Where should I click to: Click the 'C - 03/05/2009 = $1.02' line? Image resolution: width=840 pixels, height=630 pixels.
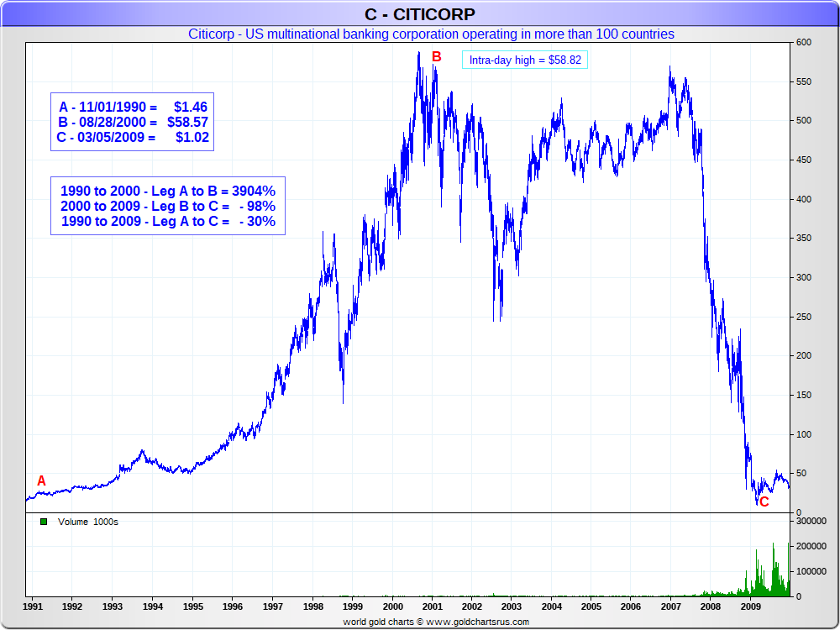pos(133,137)
